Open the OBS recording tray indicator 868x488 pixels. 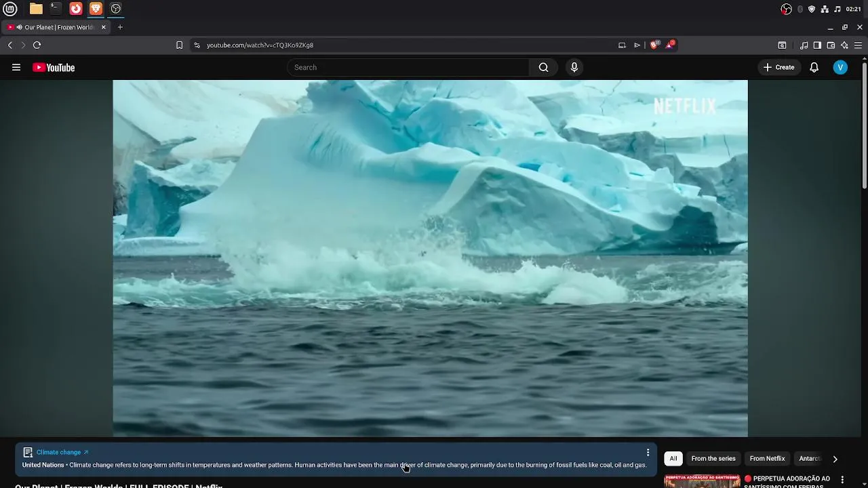pos(786,9)
